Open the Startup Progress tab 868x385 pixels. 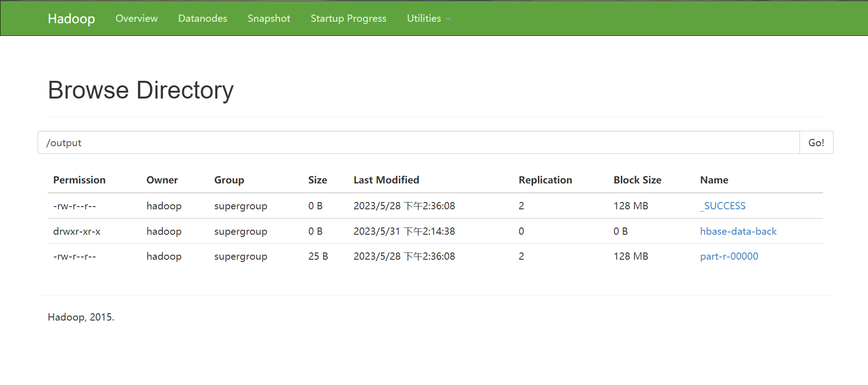[348, 18]
